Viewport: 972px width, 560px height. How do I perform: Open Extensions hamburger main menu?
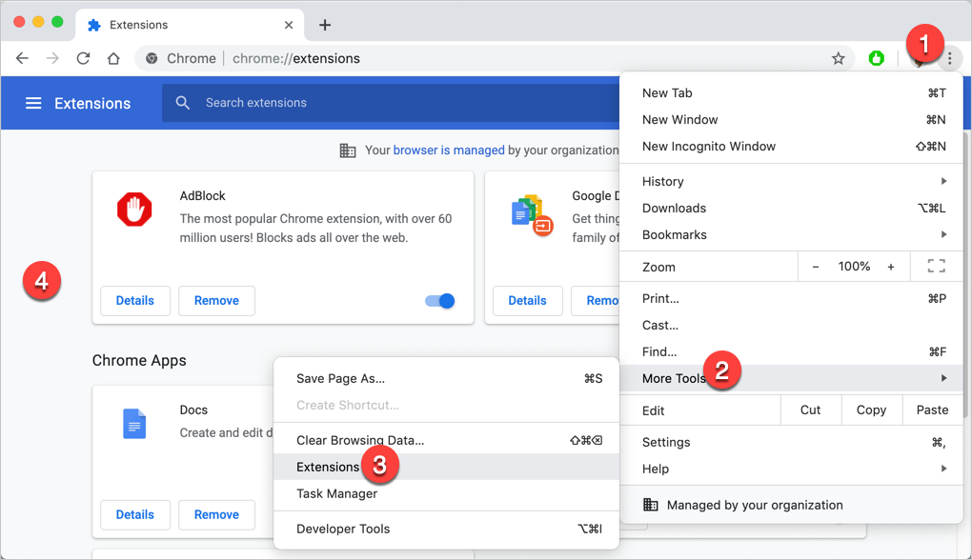click(33, 103)
